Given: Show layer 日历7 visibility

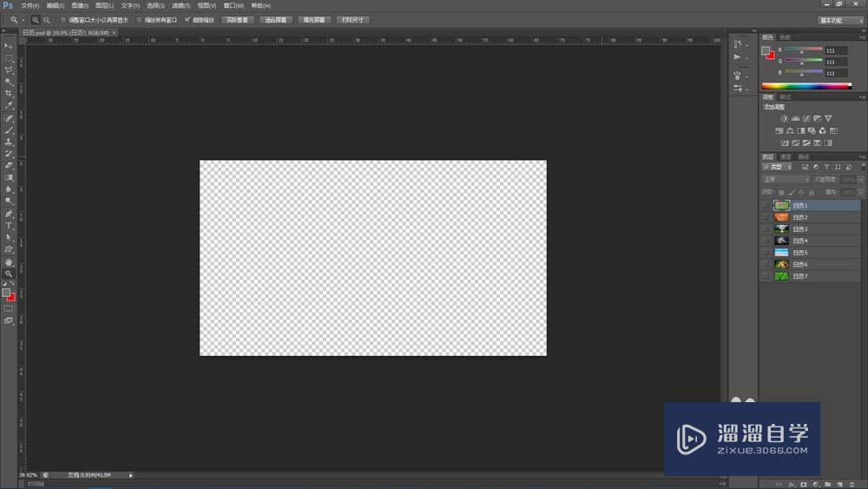Looking at the screenshot, I should (766, 276).
